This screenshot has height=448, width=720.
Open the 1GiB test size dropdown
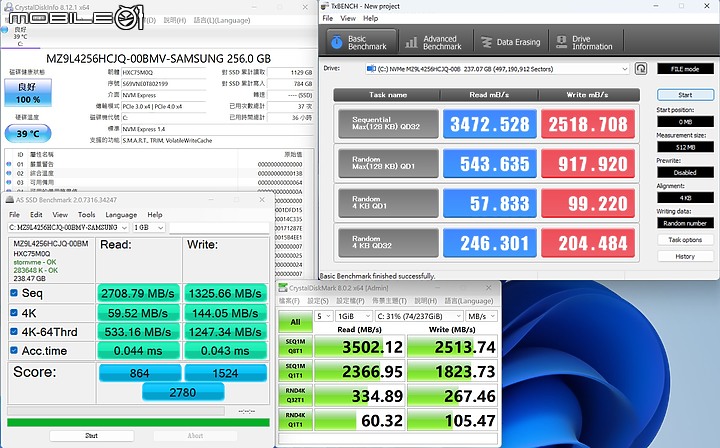354,316
